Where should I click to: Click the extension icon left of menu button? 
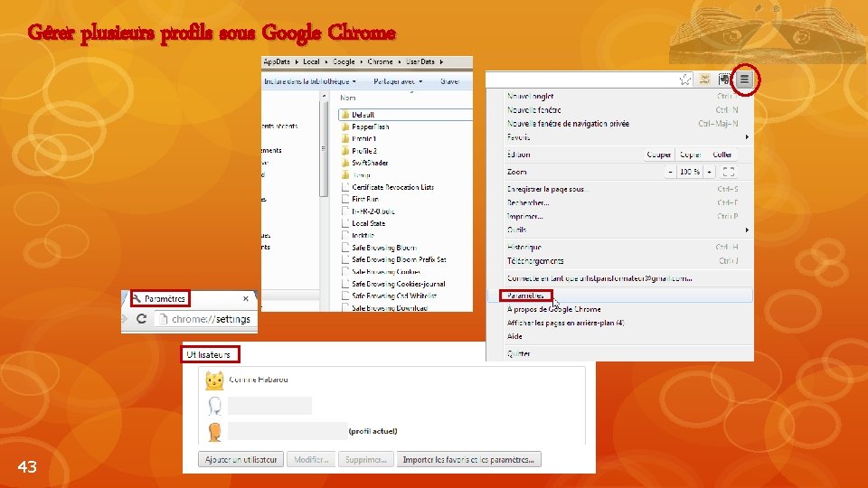tap(724, 80)
